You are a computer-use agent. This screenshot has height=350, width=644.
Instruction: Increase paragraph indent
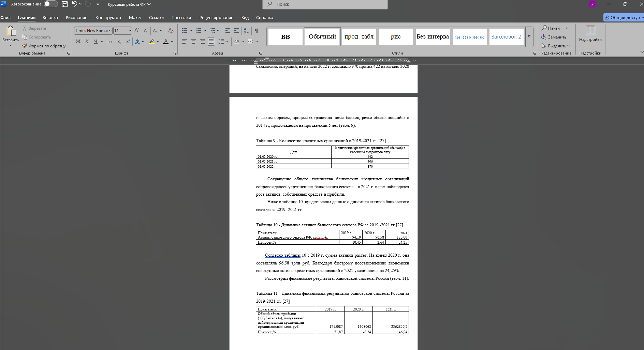(237, 31)
